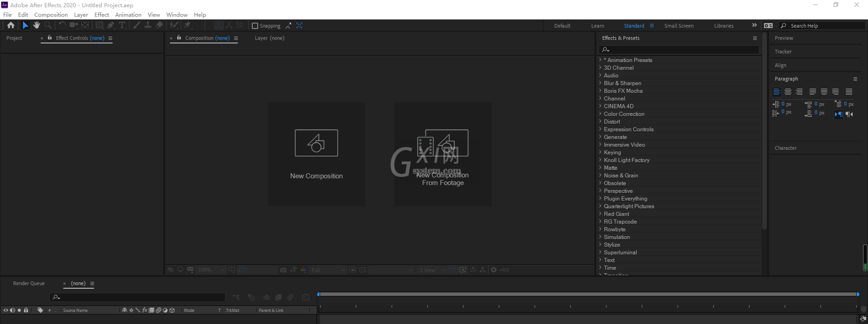The height and width of the screenshot is (324, 868).
Task: Click New Composition From Footage button
Action: (443, 154)
